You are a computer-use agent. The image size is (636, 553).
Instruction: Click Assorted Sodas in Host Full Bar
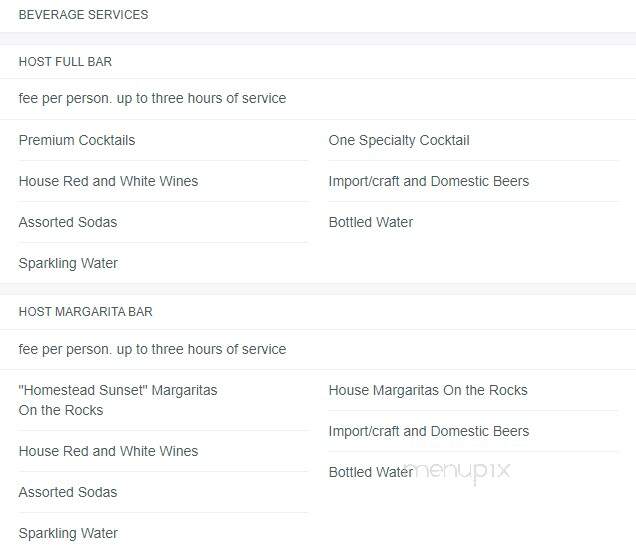68,222
